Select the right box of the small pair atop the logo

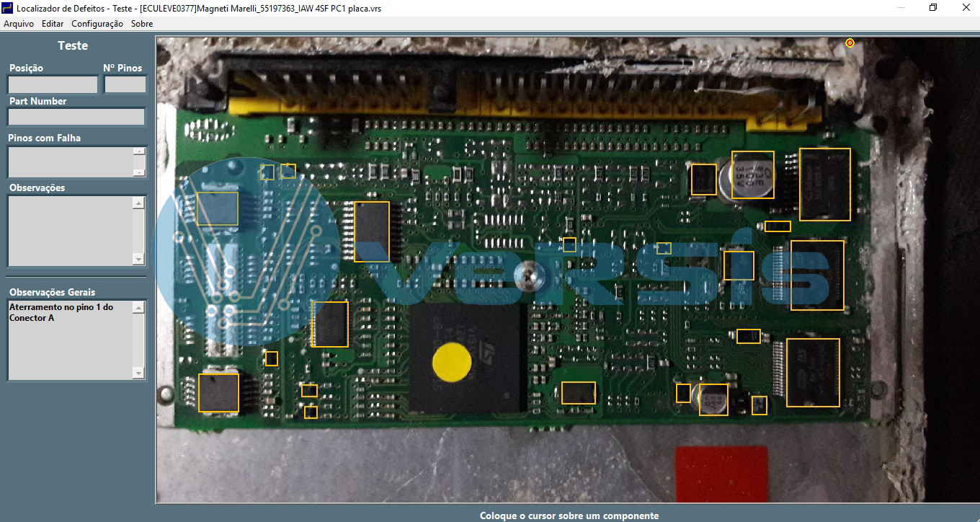click(288, 171)
